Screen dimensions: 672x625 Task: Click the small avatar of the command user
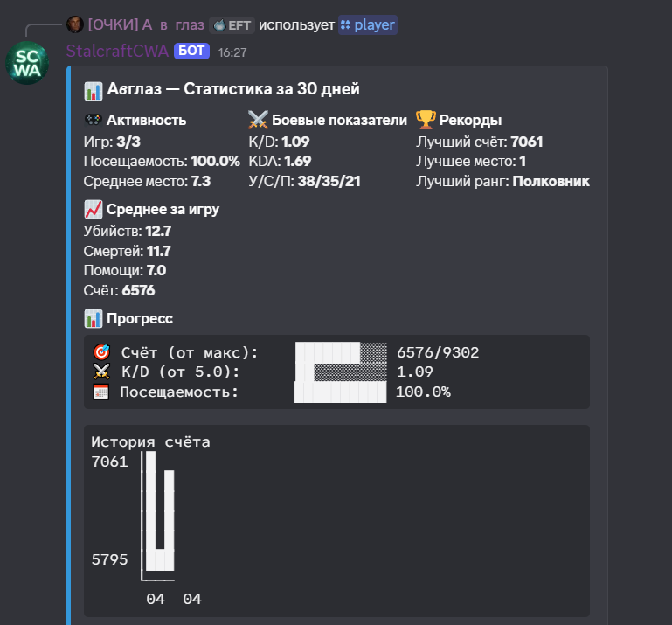pos(76,25)
